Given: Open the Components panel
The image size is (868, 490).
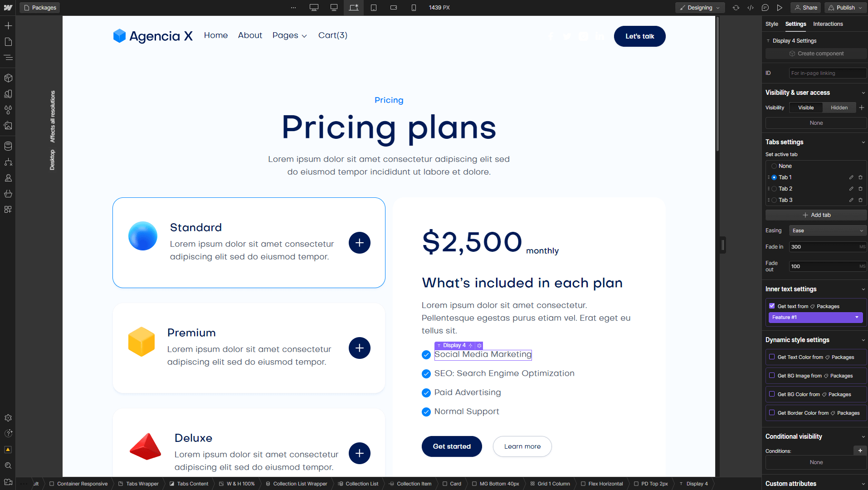Looking at the screenshot, I should pos(8,78).
